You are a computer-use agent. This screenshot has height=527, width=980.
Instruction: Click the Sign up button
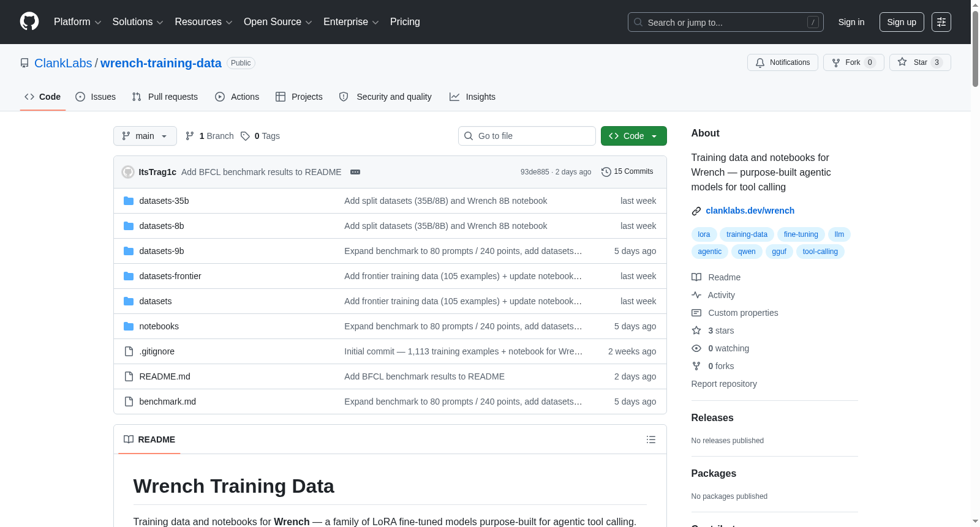[902, 22]
